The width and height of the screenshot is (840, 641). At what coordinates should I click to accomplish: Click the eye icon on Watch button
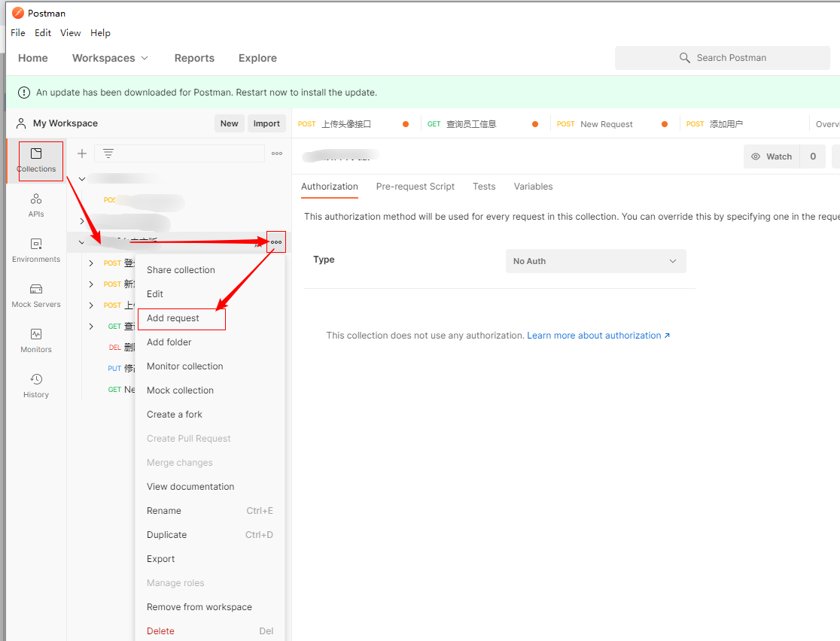tap(756, 156)
